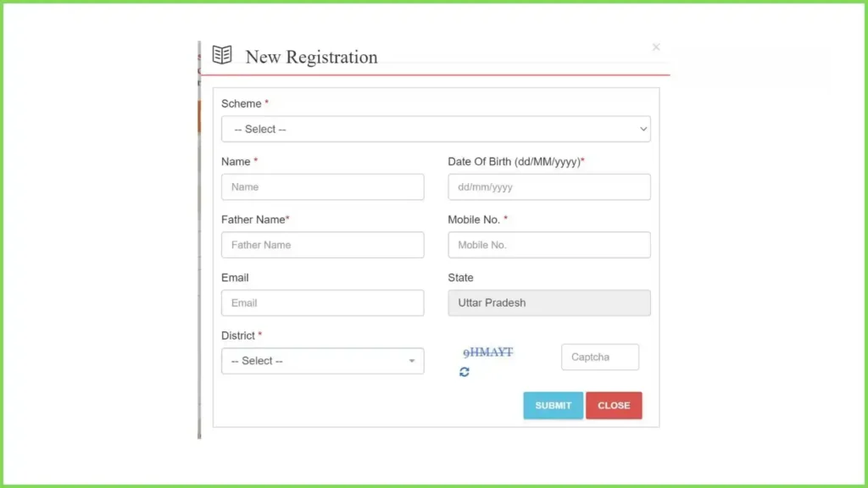Screen dimensions: 868x488
Task: Click the Scheme dropdown chevron
Action: point(643,129)
